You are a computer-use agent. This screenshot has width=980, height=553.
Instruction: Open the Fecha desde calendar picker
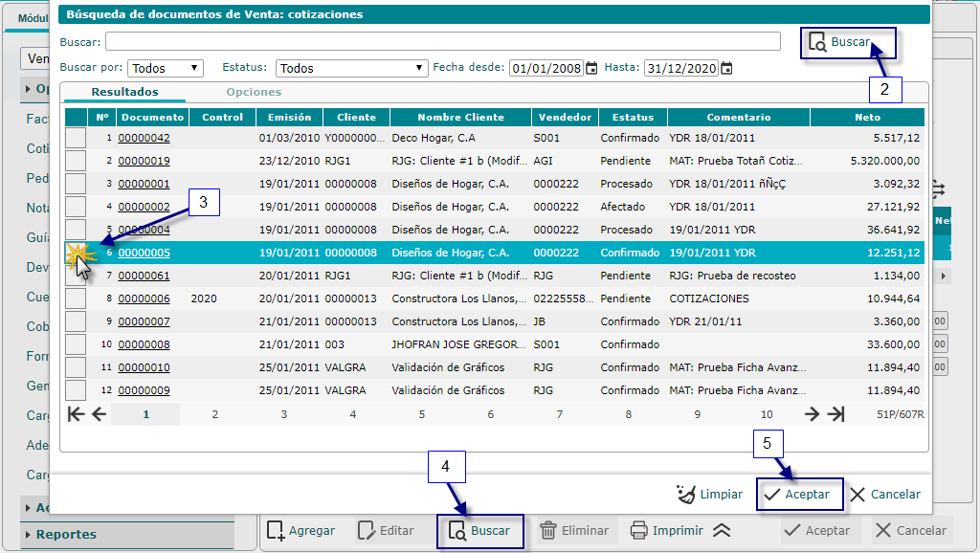[x=591, y=68]
